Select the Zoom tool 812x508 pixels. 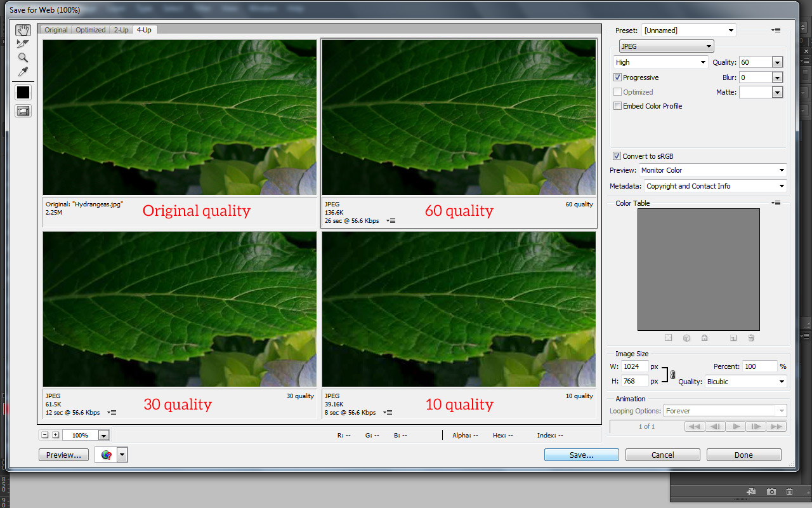(23, 58)
